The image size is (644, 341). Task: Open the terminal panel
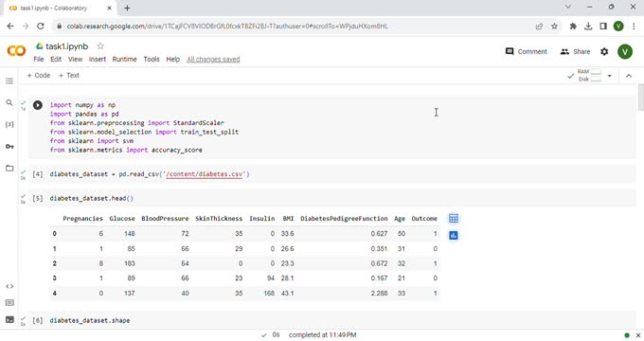[x=9, y=319]
